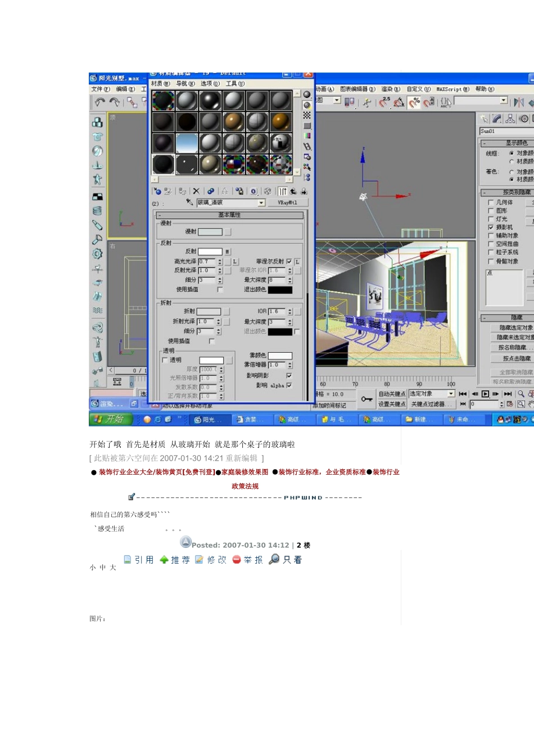Click the Select by Material icon
This screenshot has width=534, height=756.
[x=307, y=167]
